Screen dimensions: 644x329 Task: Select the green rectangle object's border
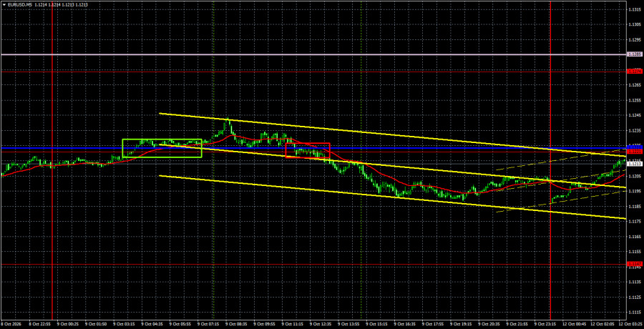coord(162,139)
